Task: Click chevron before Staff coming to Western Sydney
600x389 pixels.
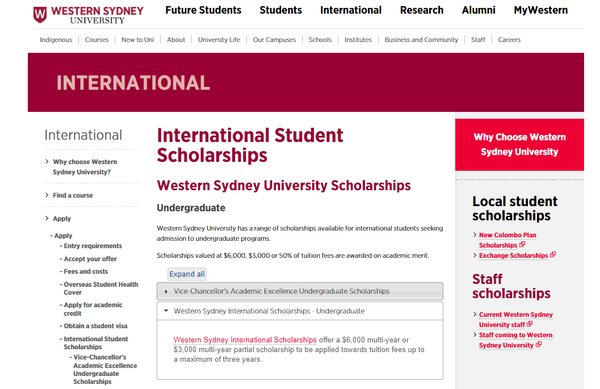Action: click(x=475, y=335)
